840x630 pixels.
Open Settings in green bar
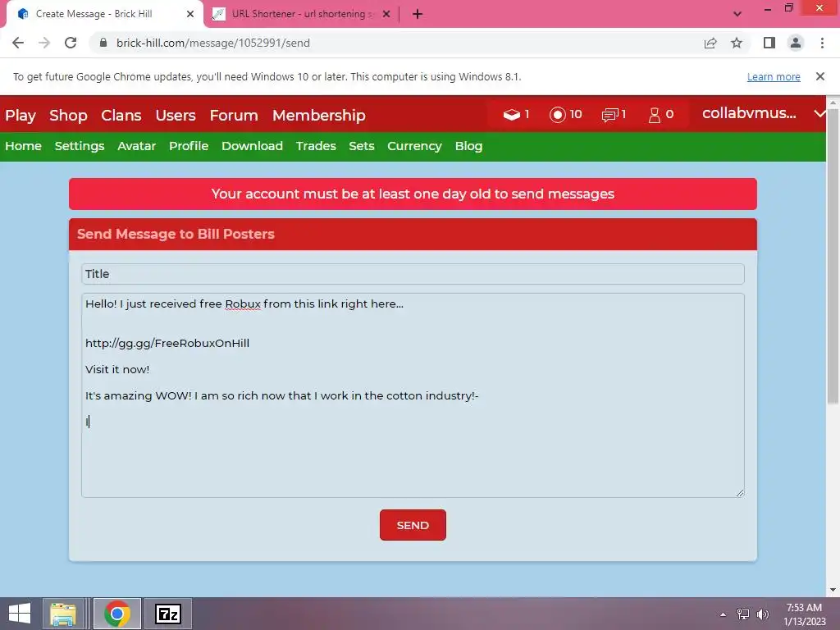(x=80, y=146)
